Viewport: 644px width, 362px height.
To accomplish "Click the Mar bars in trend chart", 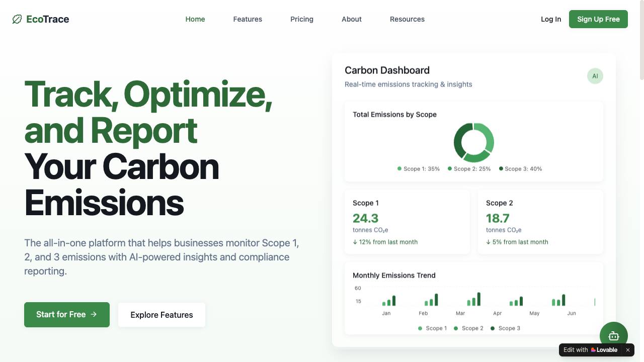I will pos(474,299).
